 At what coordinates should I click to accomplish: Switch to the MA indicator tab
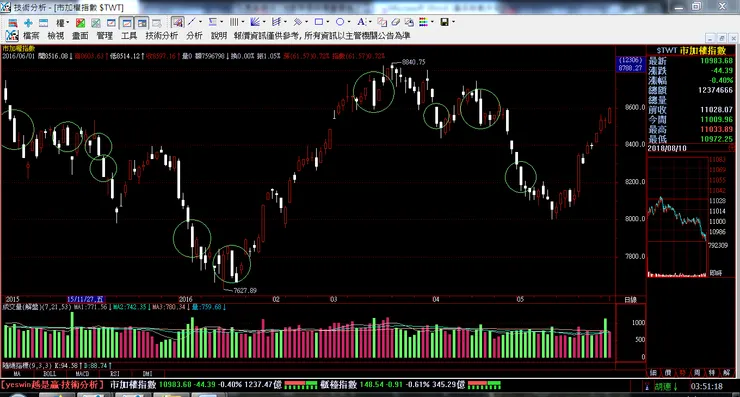click(17, 373)
